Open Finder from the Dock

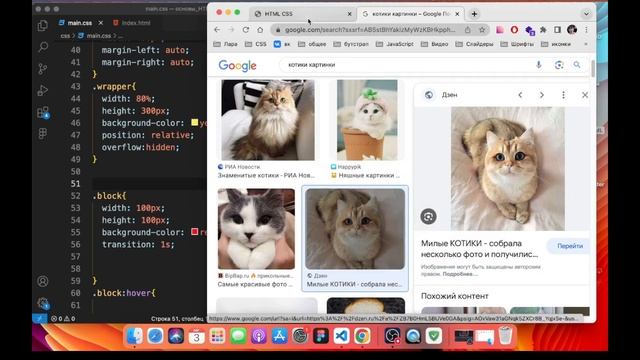[134, 336]
